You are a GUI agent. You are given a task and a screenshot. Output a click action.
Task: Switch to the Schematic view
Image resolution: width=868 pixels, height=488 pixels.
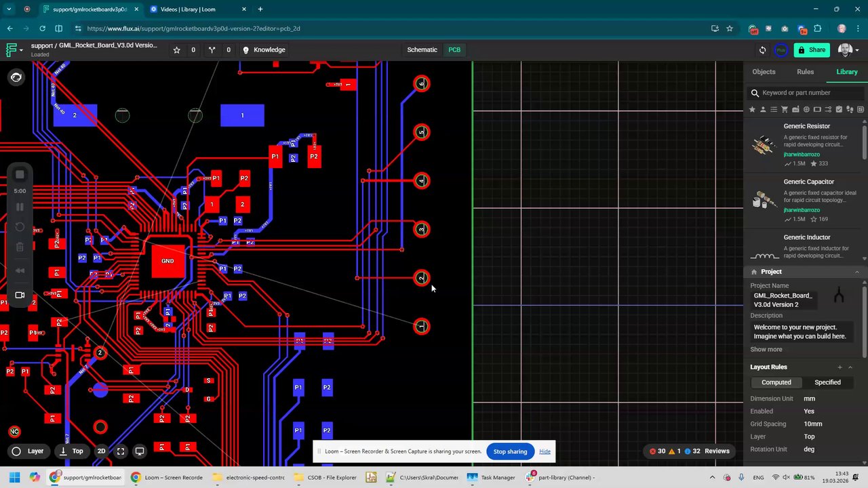coord(422,50)
